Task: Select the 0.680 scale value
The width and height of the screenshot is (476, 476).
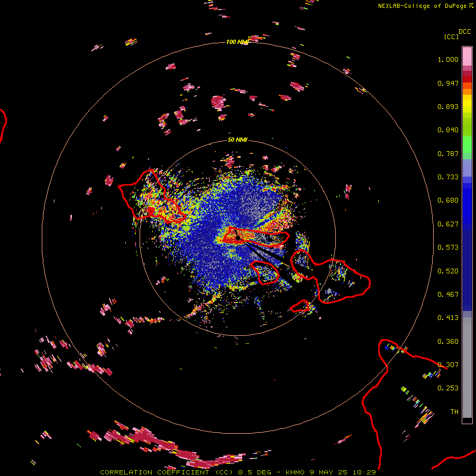Action: [448, 200]
